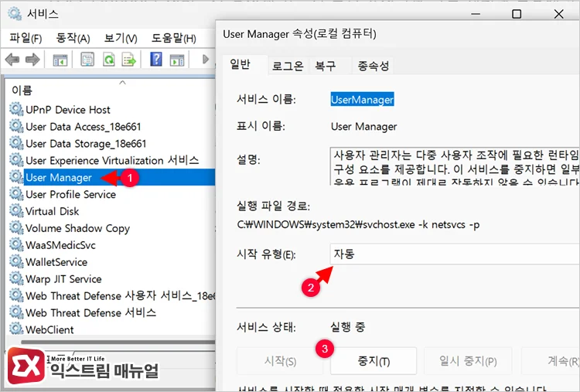Open the 파일(F) menu
The image size is (580, 392).
click(26, 38)
